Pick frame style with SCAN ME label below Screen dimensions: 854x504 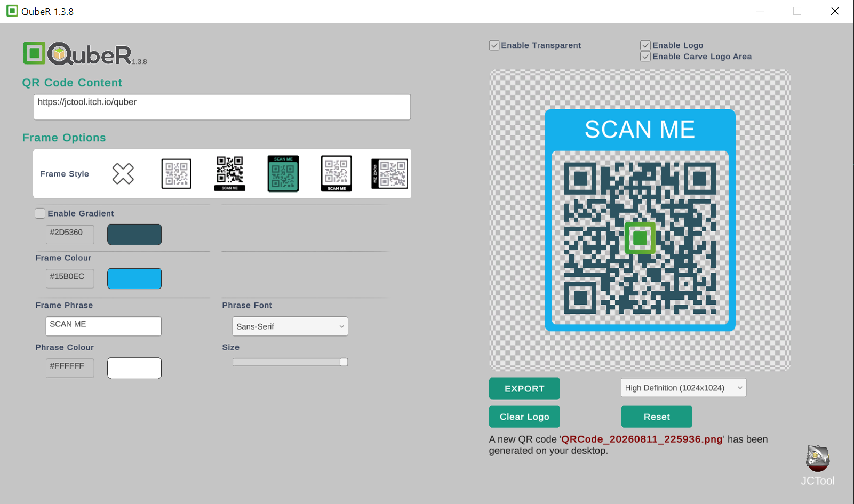pos(230,173)
